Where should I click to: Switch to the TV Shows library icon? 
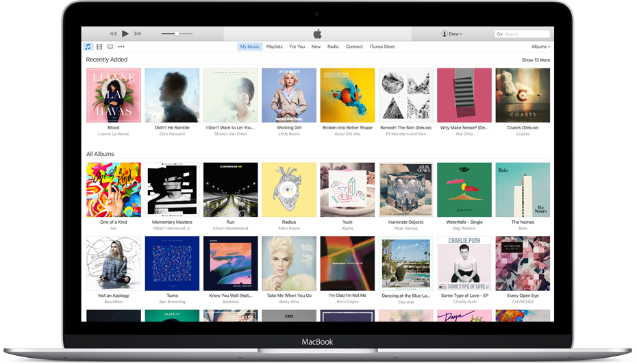coord(110,47)
